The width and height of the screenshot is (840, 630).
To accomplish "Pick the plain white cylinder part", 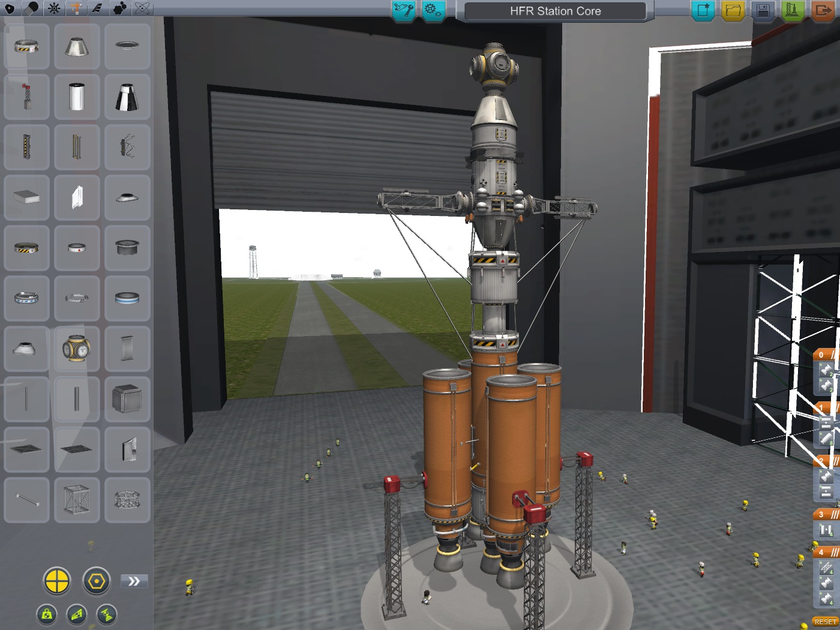I will (77, 97).
